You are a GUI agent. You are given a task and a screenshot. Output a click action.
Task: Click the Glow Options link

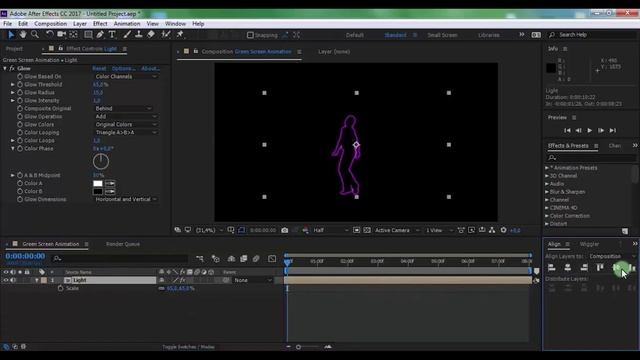tap(123, 69)
